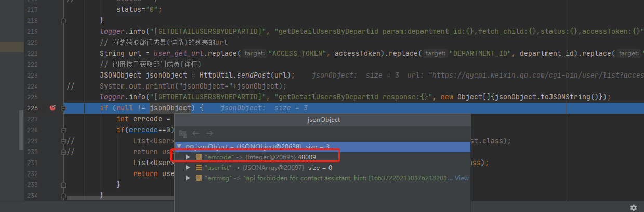Viewport: 644px width, 212px height.
Task: Click line number 225 in the gutter
Action: pyautogui.click(x=33, y=97)
